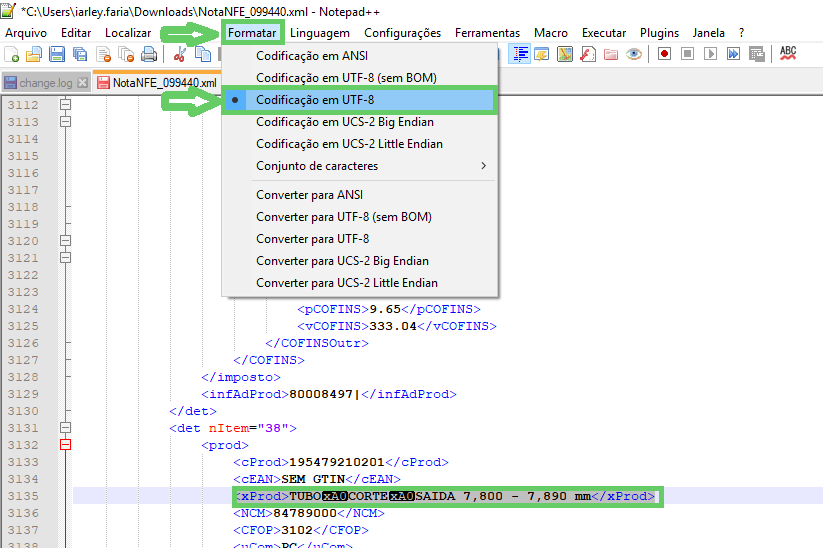Click Converter para UTF-8 menu entry

[x=312, y=239]
